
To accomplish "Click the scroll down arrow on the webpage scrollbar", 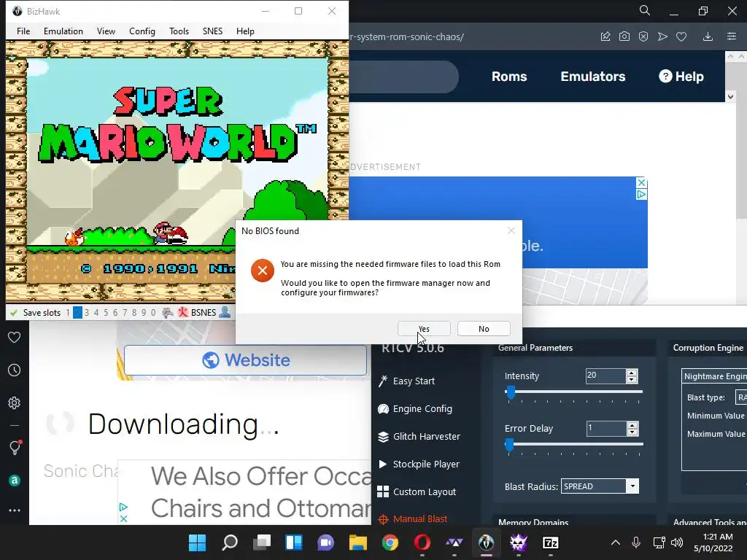I will tap(730, 97).
